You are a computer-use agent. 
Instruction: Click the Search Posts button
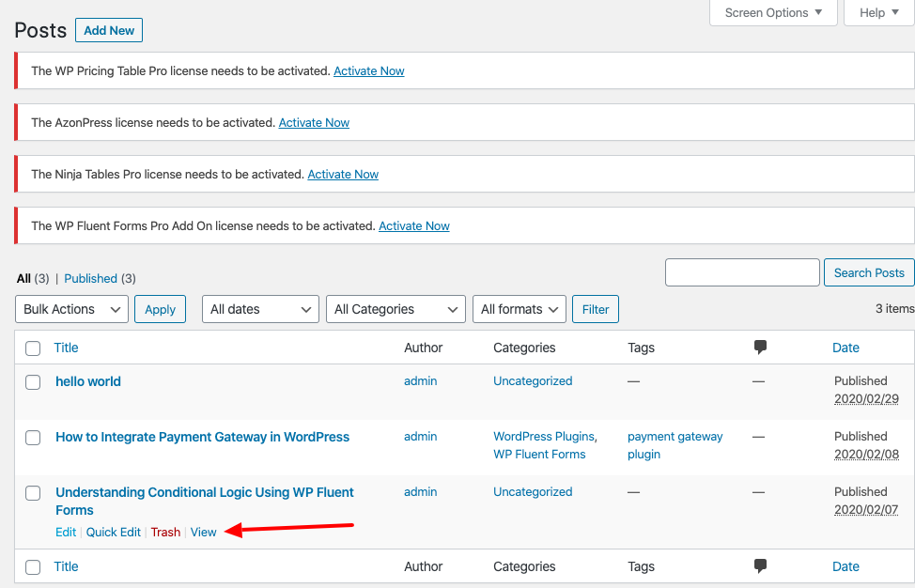pos(868,272)
